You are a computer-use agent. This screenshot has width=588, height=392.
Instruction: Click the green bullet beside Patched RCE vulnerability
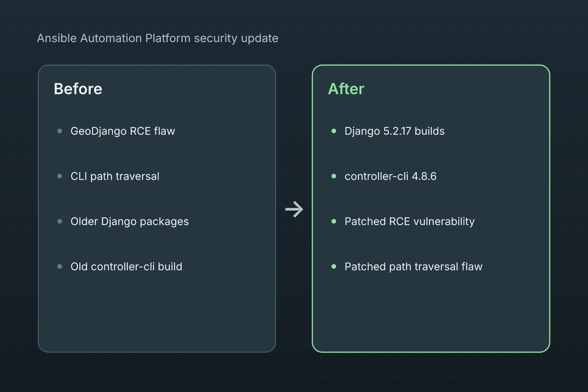point(334,221)
